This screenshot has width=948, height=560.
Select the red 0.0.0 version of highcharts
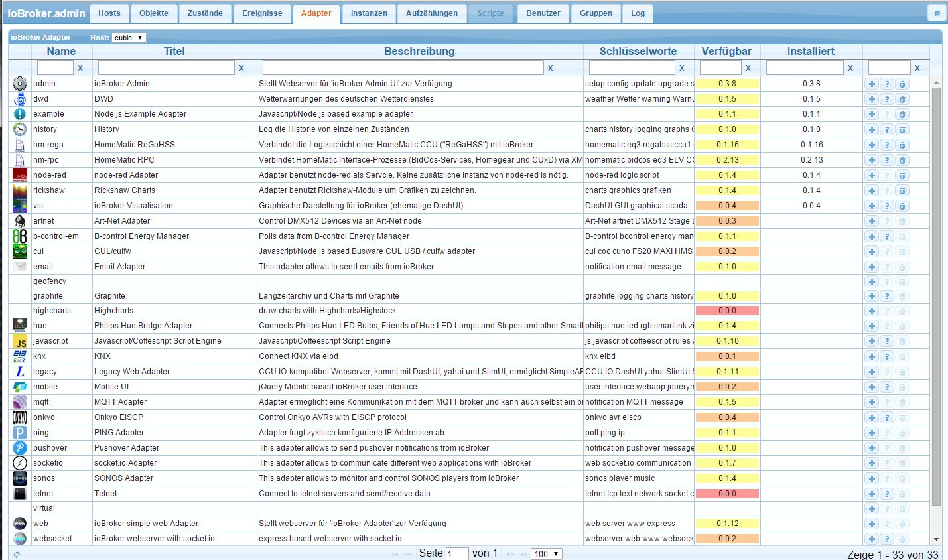(x=727, y=311)
